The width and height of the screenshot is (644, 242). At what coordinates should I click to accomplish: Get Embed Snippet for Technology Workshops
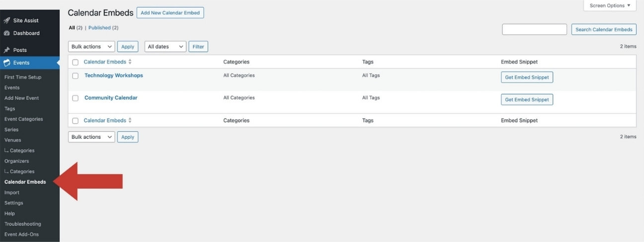(527, 77)
